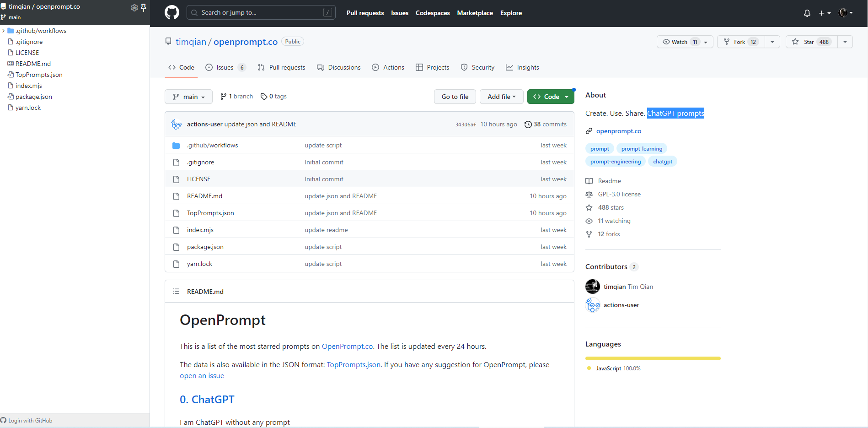Viewport: 868px width, 428px height.
Task: Open the timqian owner link
Action: point(191,42)
